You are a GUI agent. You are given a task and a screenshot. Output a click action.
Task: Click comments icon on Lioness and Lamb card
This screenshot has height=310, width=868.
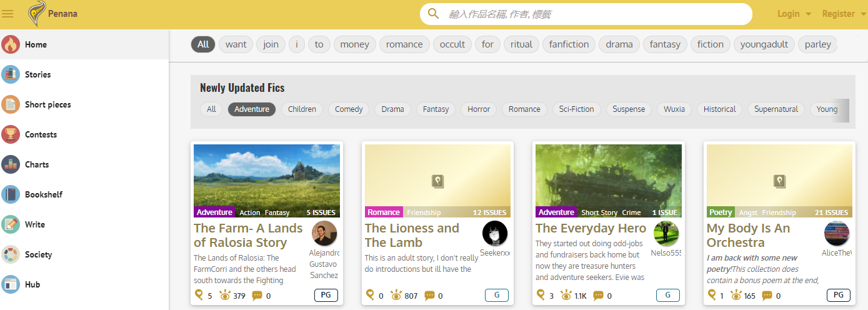429,296
